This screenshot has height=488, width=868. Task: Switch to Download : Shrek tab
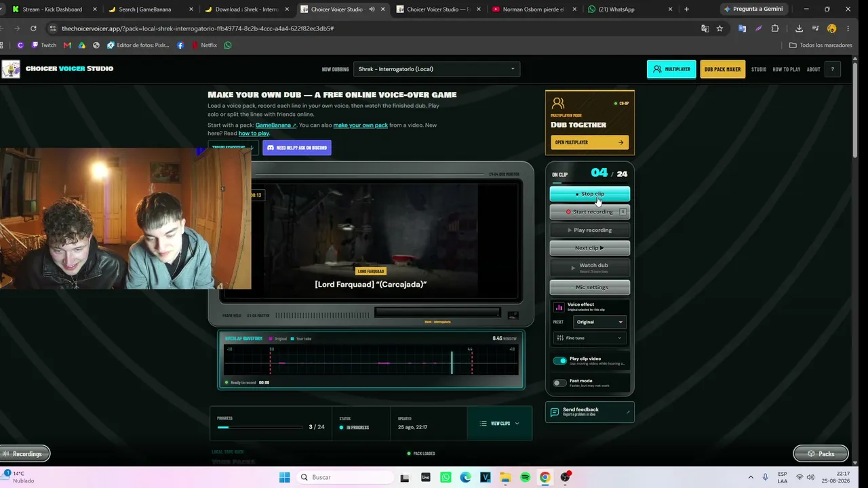(246, 9)
